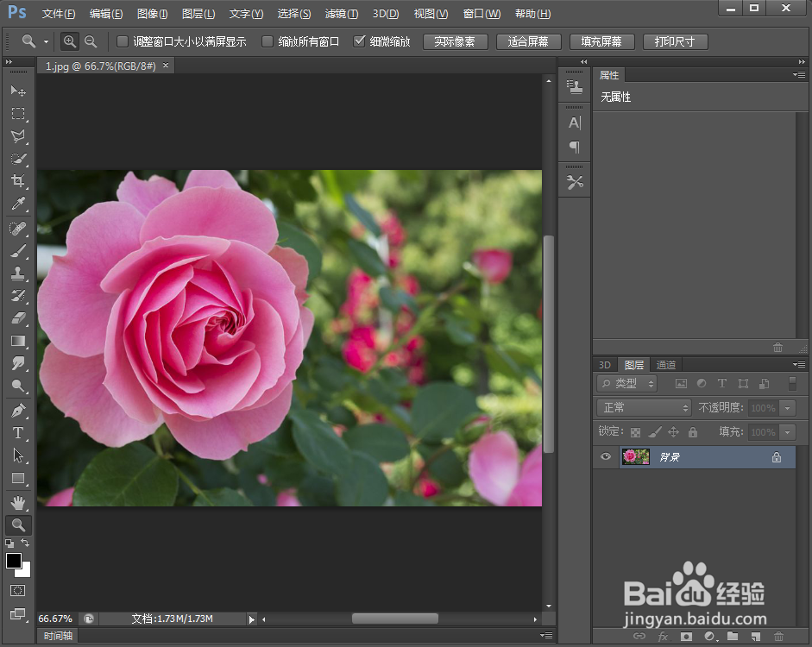Select the Rectangular Marquee tool
812x647 pixels.
[18, 113]
